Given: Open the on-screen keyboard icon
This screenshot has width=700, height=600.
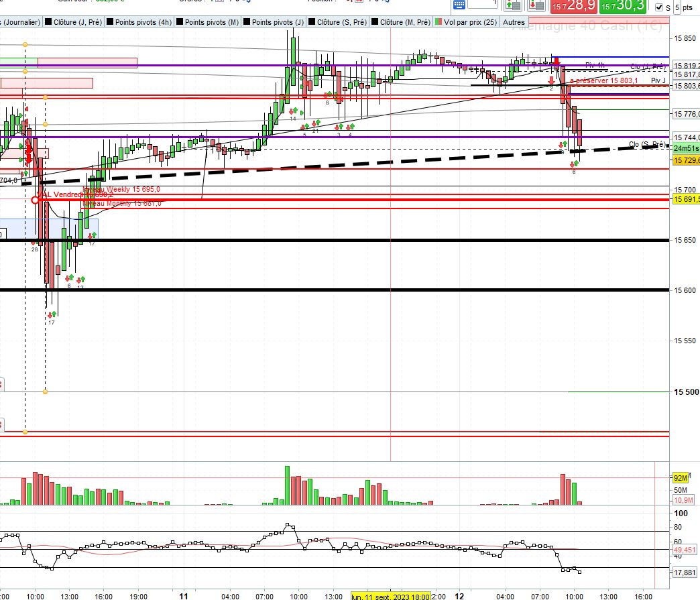Looking at the screenshot, I should [x=459, y=5].
